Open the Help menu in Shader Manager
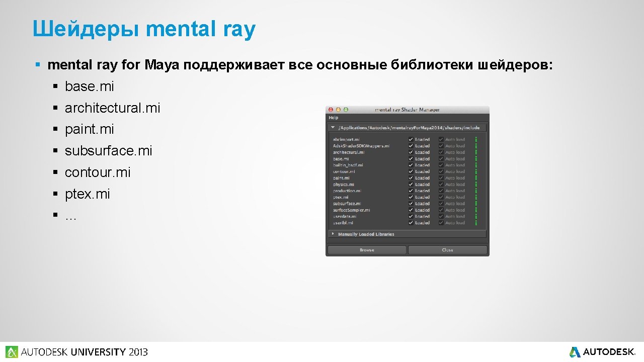Viewport: 644px width, 362px height. (334, 118)
